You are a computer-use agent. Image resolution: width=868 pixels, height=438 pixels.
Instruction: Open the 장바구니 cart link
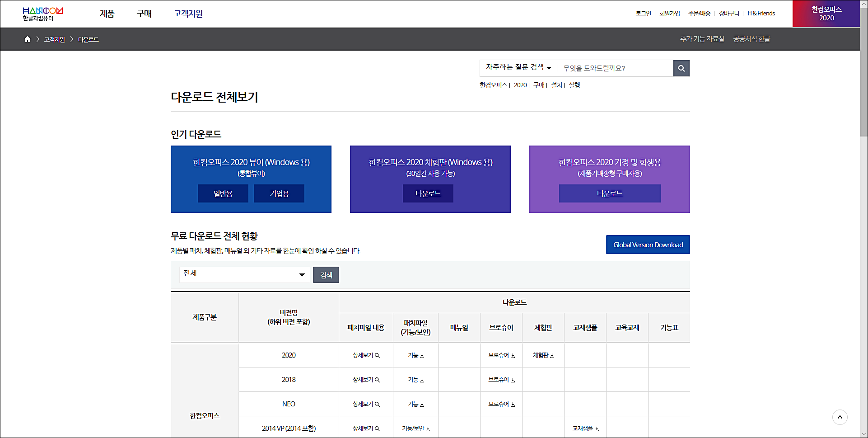pyautogui.click(x=729, y=14)
